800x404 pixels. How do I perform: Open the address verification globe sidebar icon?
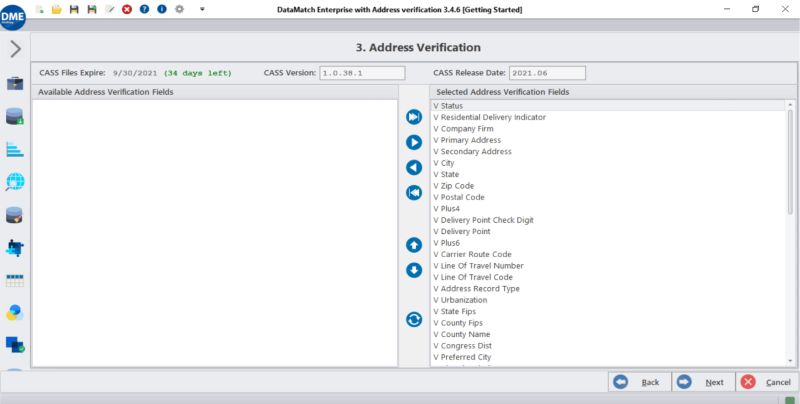(x=15, y=182)
